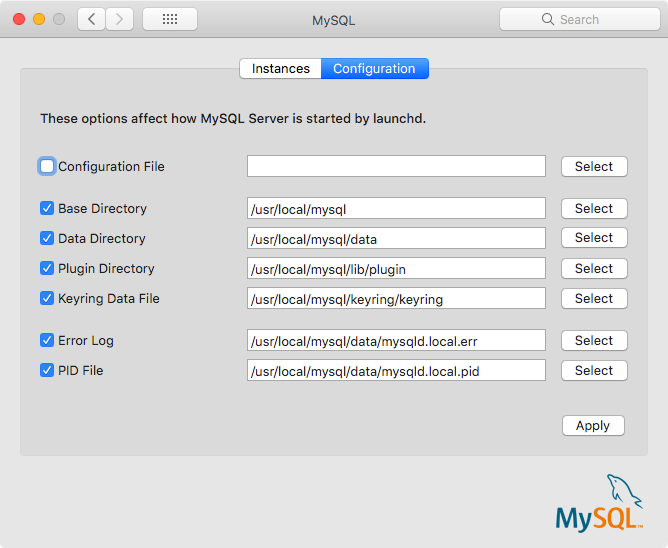Focus the Error Log path field
The height and width of the screenshot is (548, 668).
pos(396,341)
